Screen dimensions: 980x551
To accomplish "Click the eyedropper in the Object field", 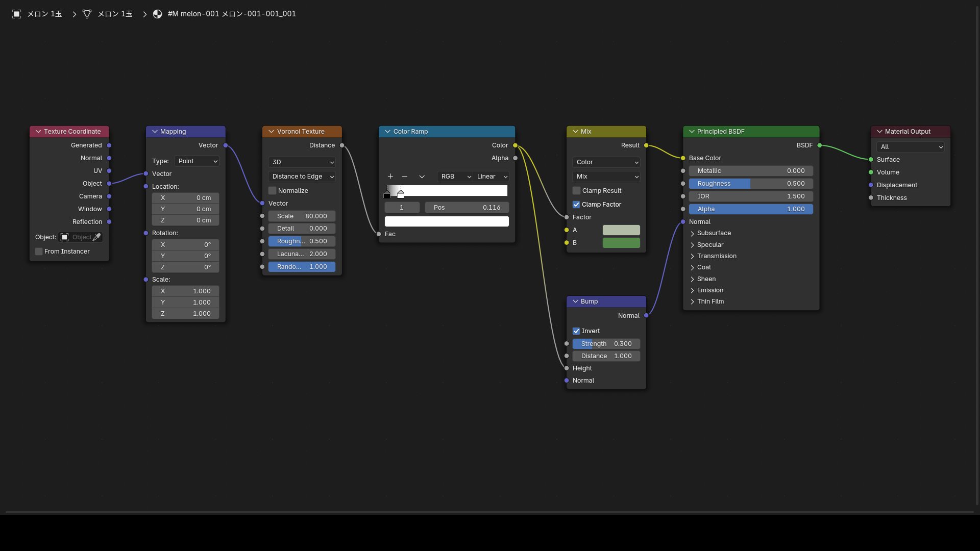I will [96, 237].
